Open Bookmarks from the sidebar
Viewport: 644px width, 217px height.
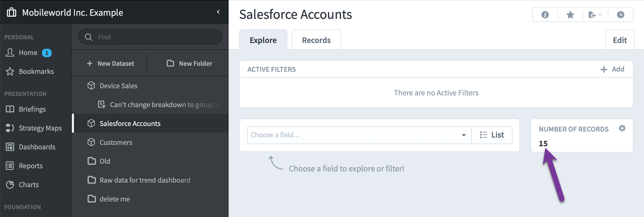36,71
